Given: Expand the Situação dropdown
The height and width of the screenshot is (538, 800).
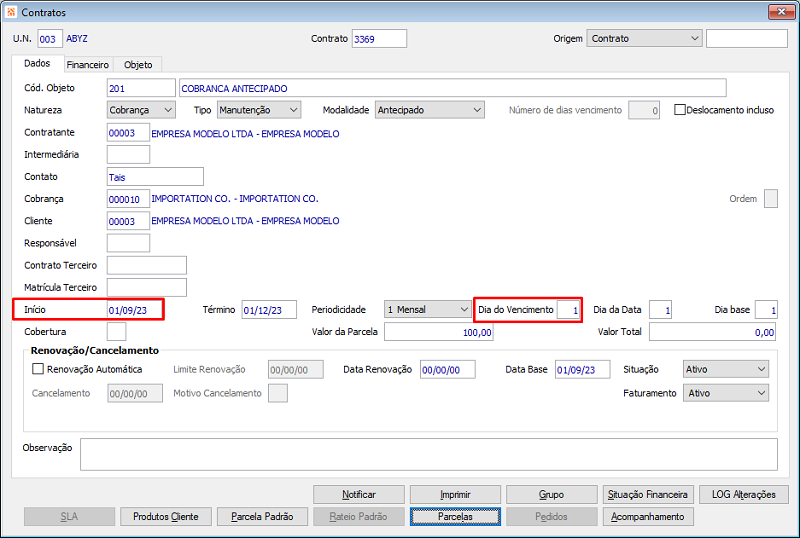Looking at the screenshot, I should tap(726, 369).
